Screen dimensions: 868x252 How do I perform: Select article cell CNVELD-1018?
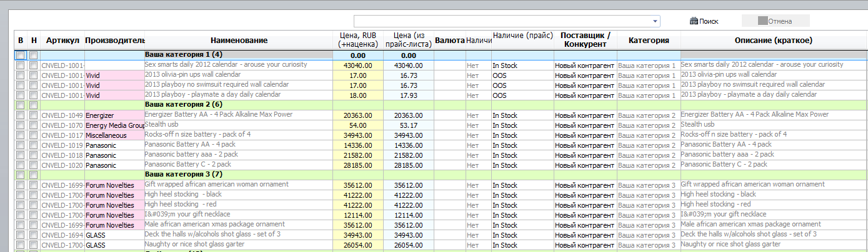[x=62, y=155]
